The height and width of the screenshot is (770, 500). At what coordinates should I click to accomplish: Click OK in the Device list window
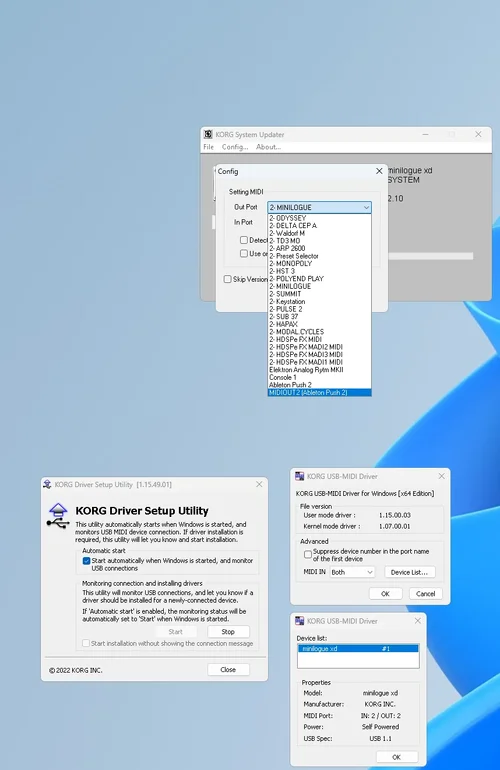(x=396, y=757)
